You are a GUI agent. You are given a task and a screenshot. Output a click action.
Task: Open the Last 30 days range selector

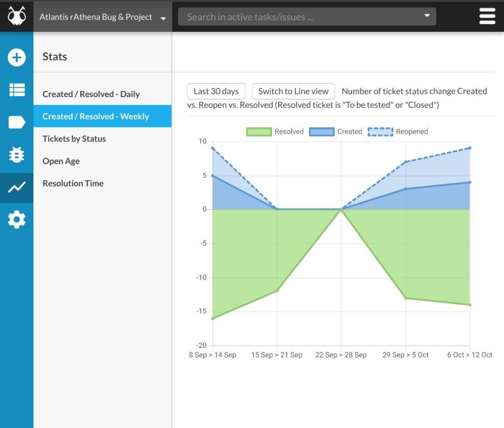point(216,91)
